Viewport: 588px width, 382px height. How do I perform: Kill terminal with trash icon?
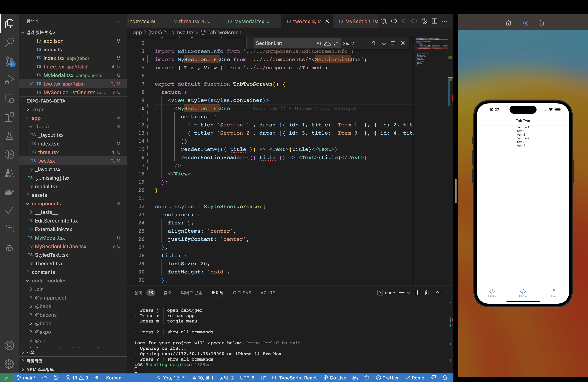tap(427, 293)
